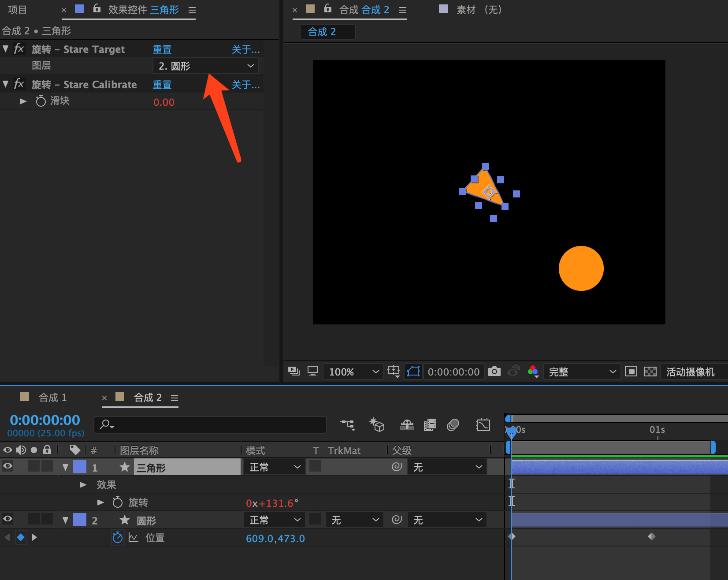The height and width of the screenshot is (580, 728).
Task: Collapse the 旋转 - Stare Calibrate effect
Action: pos(6,84)
